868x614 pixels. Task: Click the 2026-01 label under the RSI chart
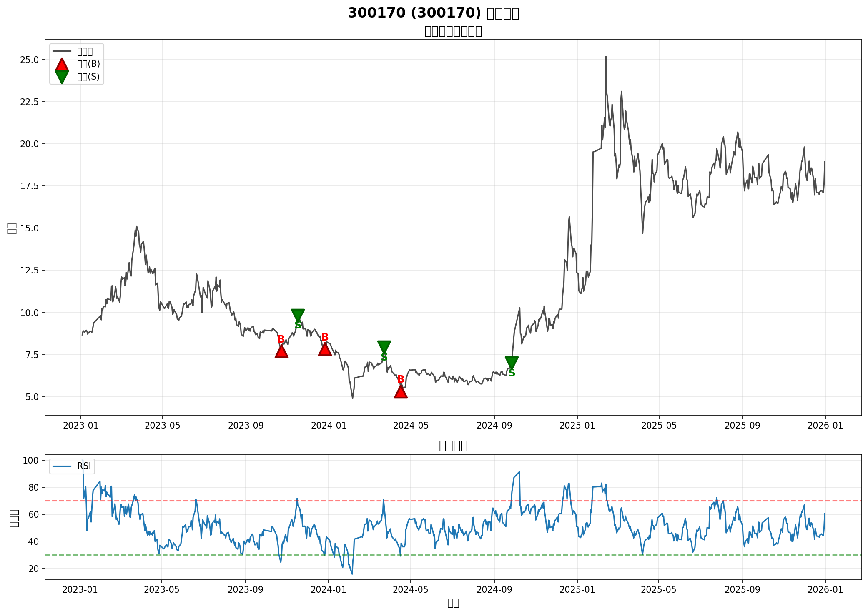(825, 590)
